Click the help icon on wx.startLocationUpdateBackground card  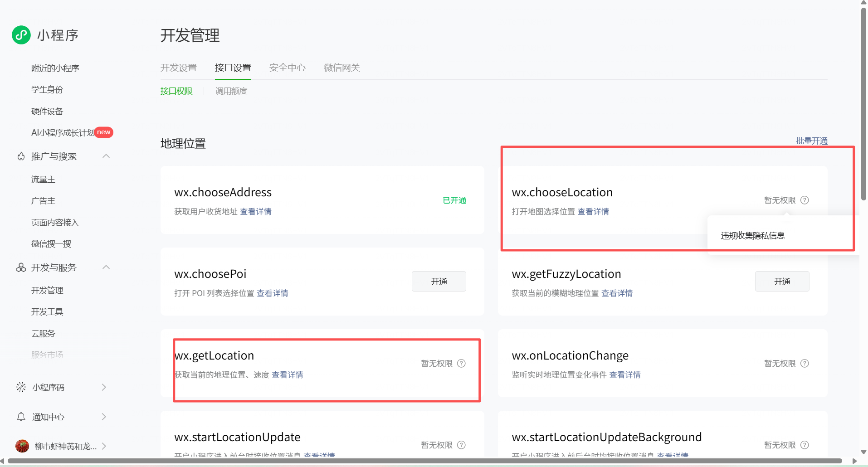805,445
